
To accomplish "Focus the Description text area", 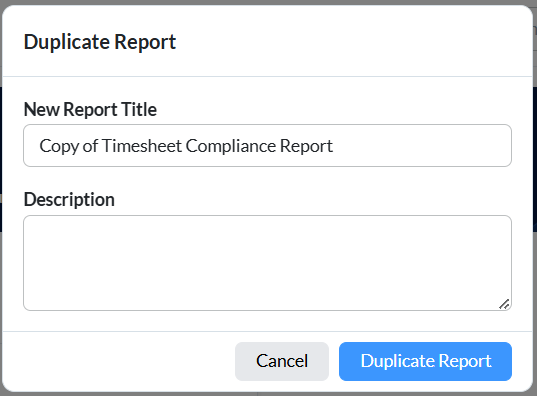I will pos(267,263).
